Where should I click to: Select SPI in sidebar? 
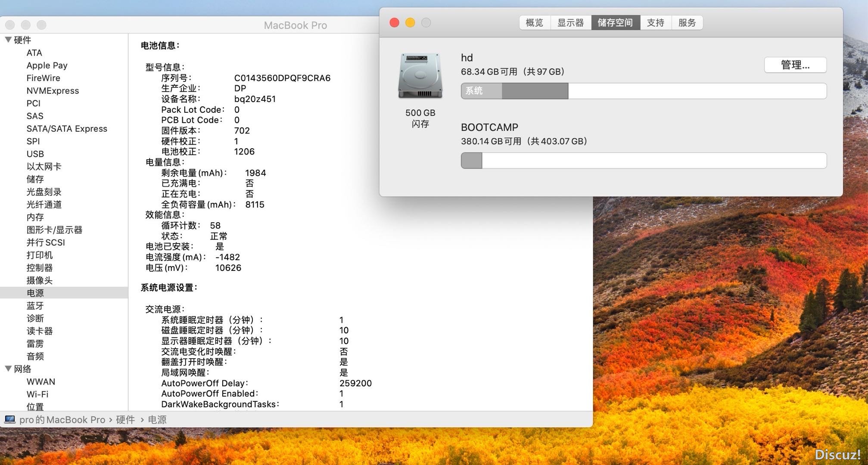pyautogui.click(x=33, y=141)
